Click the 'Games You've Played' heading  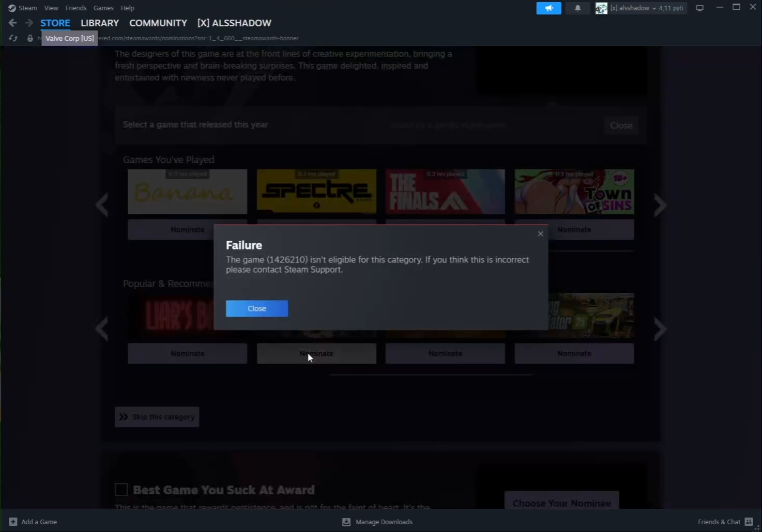tap(169, 160)
